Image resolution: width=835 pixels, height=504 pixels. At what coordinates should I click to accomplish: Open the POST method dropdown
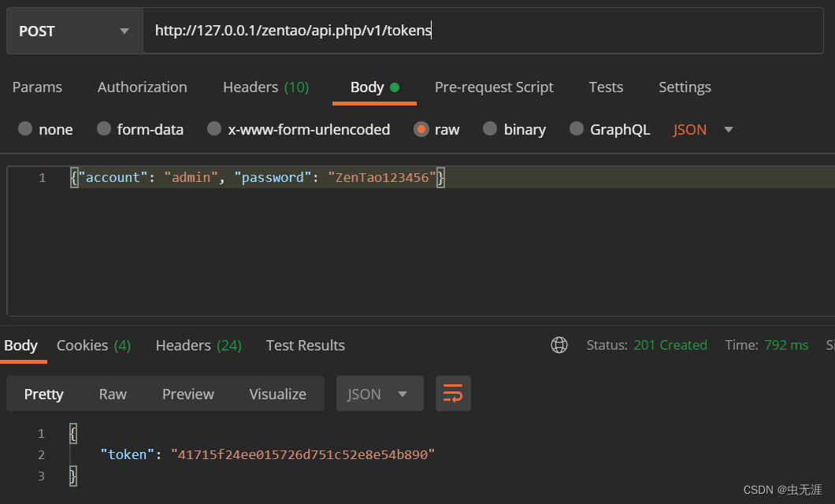pyautogui.click(x=75, y=31)
